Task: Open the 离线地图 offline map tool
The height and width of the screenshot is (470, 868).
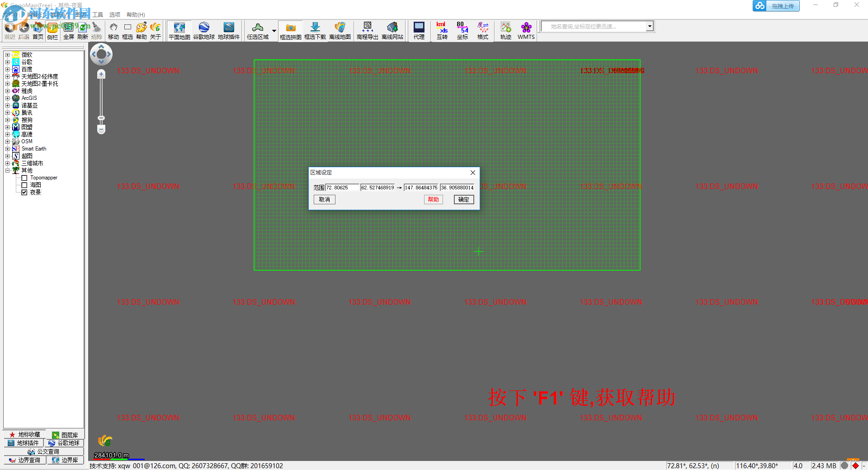Action: point(340,31)
